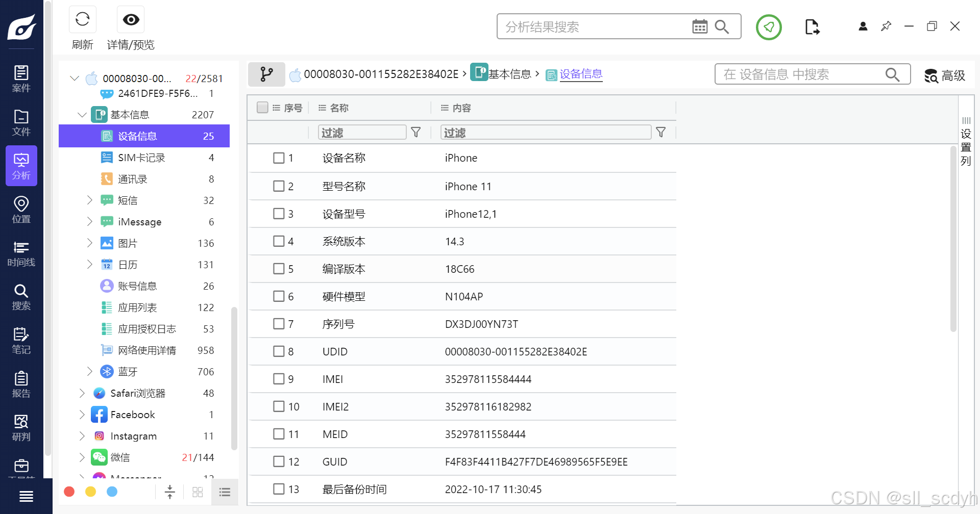Open the Report (报告) sidebar section

(x=21, y=384)
